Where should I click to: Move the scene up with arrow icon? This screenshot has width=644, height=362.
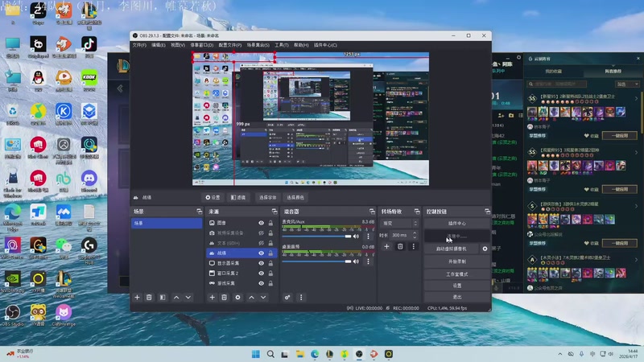[176, 297]
